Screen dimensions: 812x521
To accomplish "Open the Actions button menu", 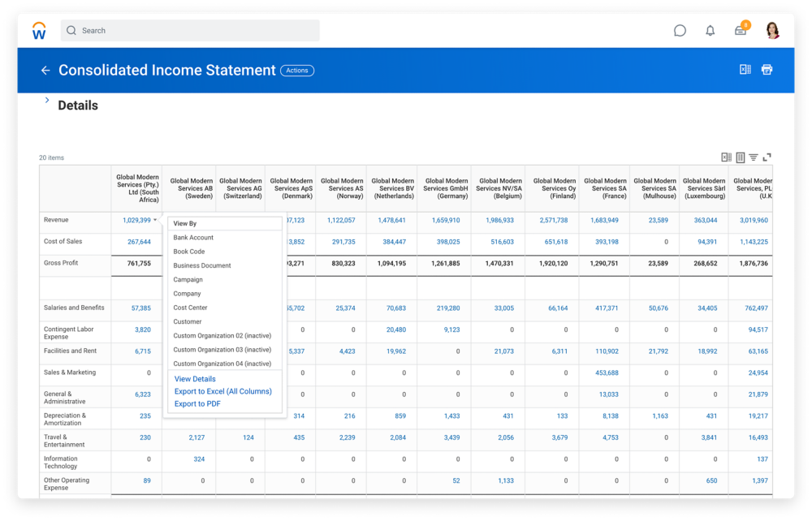I will 297,71.
